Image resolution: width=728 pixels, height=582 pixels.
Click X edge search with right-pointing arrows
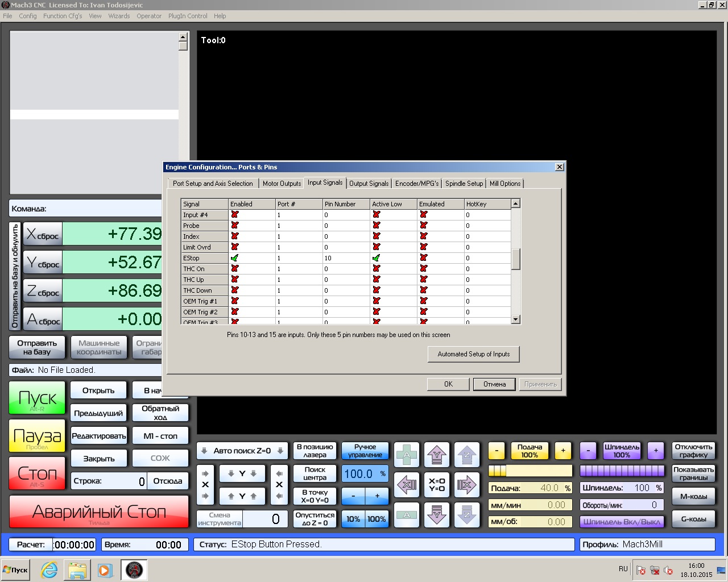click(x=206, y=485)
